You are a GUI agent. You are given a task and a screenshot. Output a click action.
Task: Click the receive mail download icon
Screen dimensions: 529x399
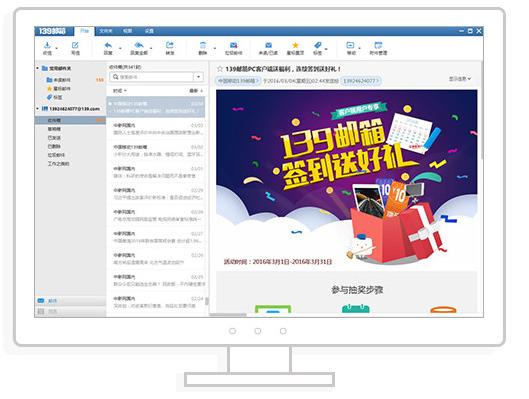(47, 45)
